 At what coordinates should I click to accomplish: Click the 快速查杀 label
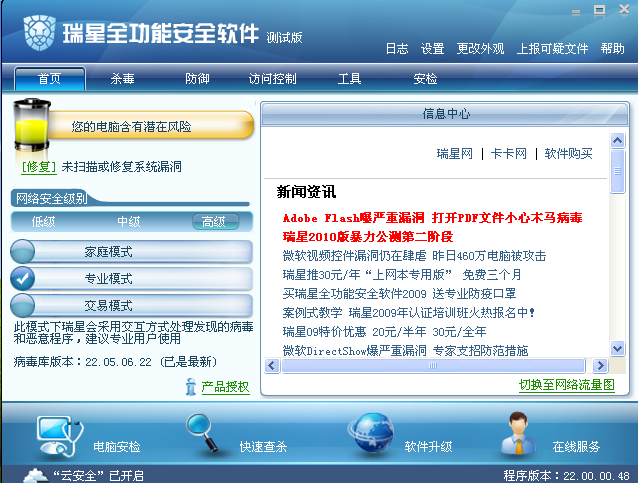263,447
